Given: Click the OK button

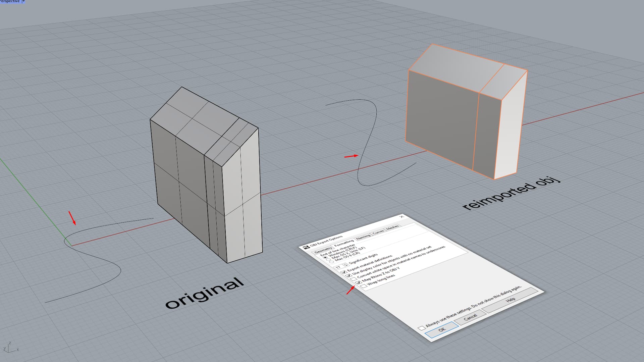Looking at the screenshot, I should coord(442,329).
